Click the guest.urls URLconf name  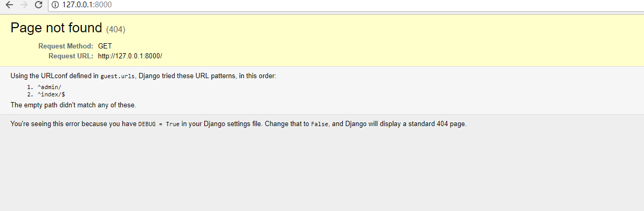click(118, 76)
